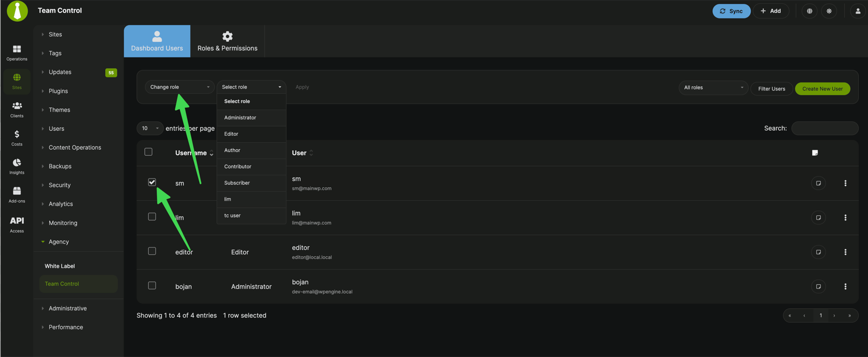Screen dimensions: 868x357
Task: Expand the Administrative menu item
Action: pyautogui.click(x=67, y=308)
